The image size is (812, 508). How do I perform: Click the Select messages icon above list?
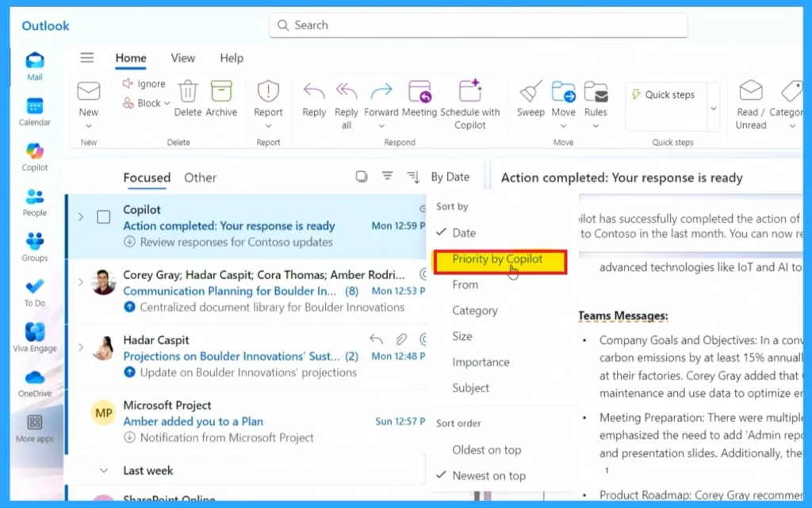coord(362,177)
